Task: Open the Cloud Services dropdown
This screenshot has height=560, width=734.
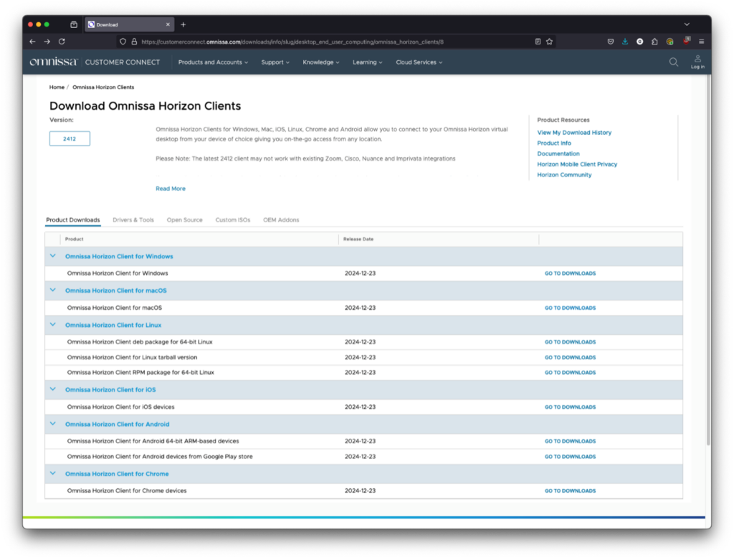Action: coord(419,62)
